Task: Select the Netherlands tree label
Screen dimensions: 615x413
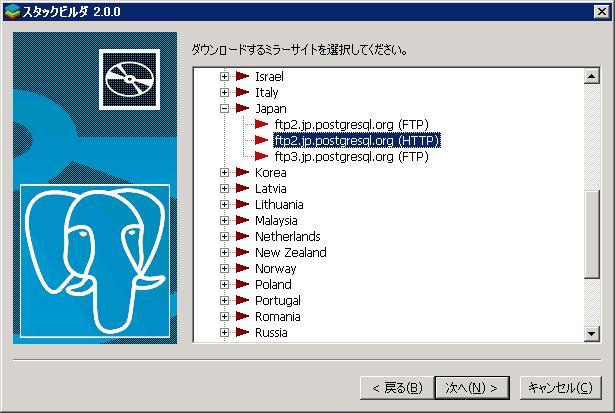Action: pyautogui.click(x=288, y=237)
